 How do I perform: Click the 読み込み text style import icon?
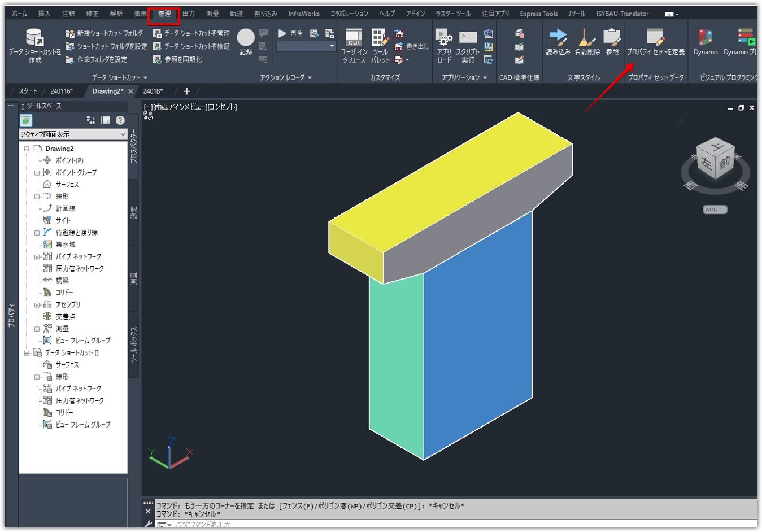tap(558, 38)
